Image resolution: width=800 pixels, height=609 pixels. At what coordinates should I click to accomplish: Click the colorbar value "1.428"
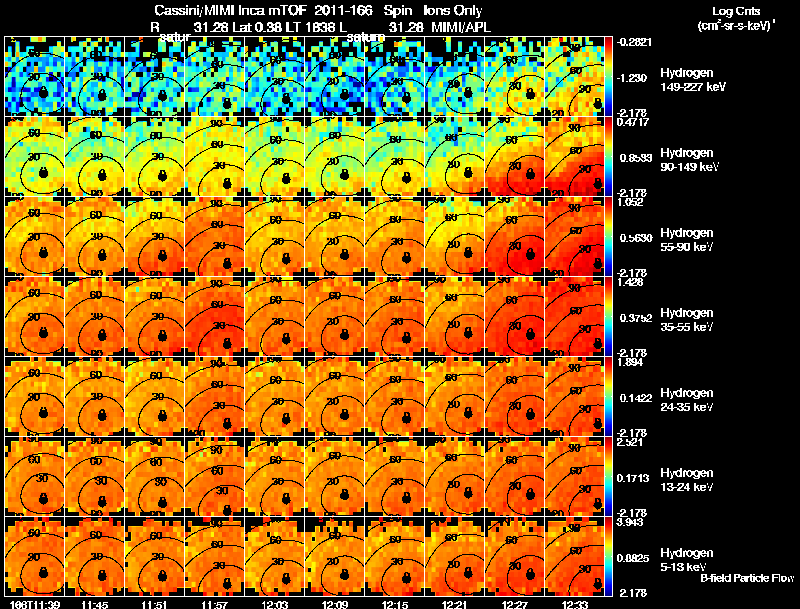click(631, 283)
